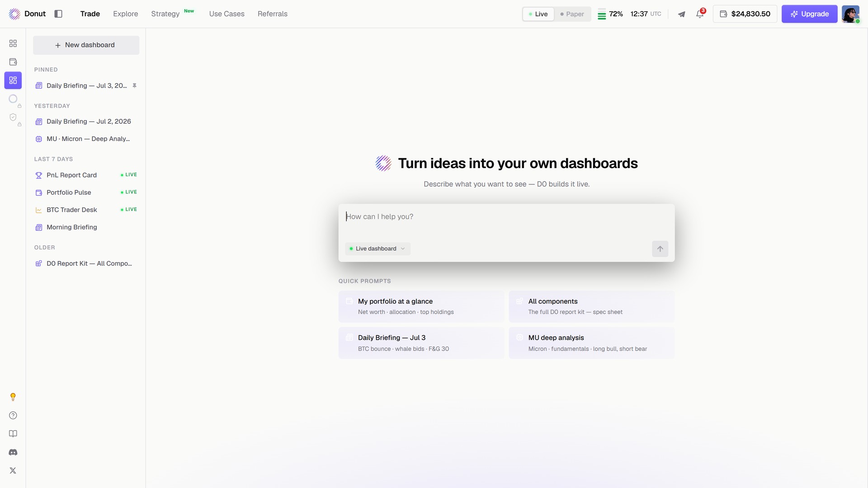
Task: Open the X social icon
Action: coord(13,471)
